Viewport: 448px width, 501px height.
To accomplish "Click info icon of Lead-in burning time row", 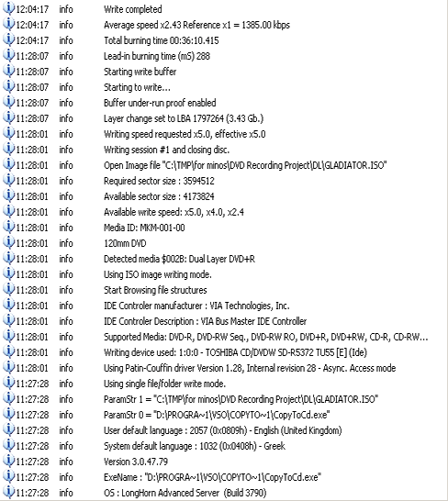I will [8, 56].
